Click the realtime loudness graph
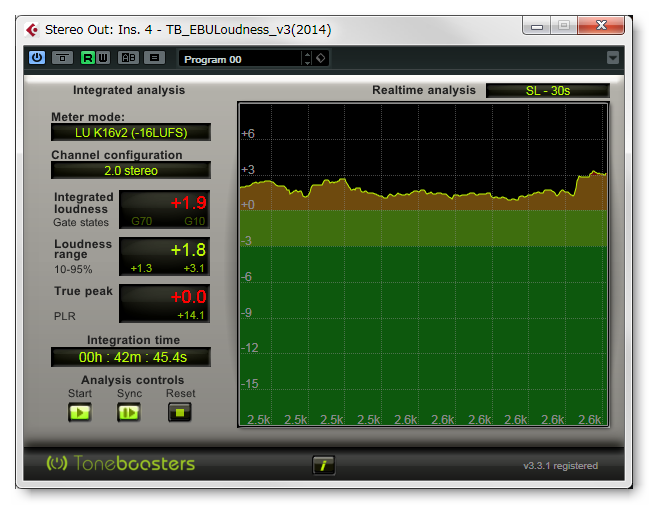This screenshot has width=660, height=516. 423,265
